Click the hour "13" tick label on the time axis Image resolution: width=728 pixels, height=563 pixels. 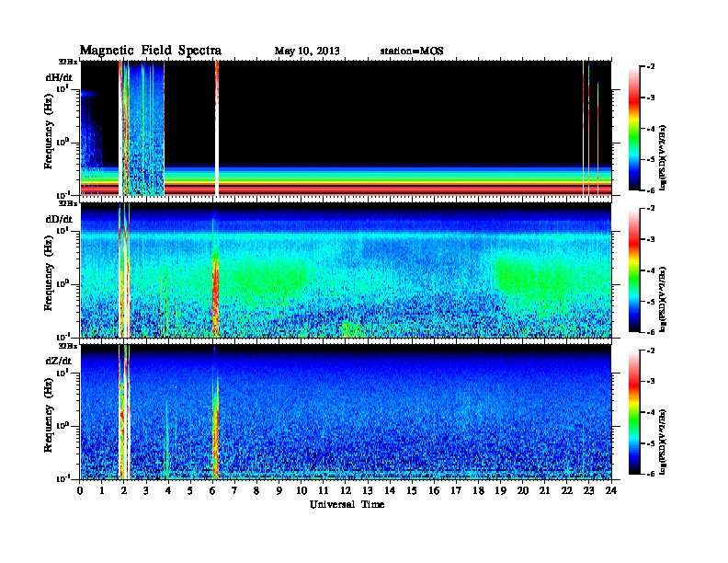[368, 490]
